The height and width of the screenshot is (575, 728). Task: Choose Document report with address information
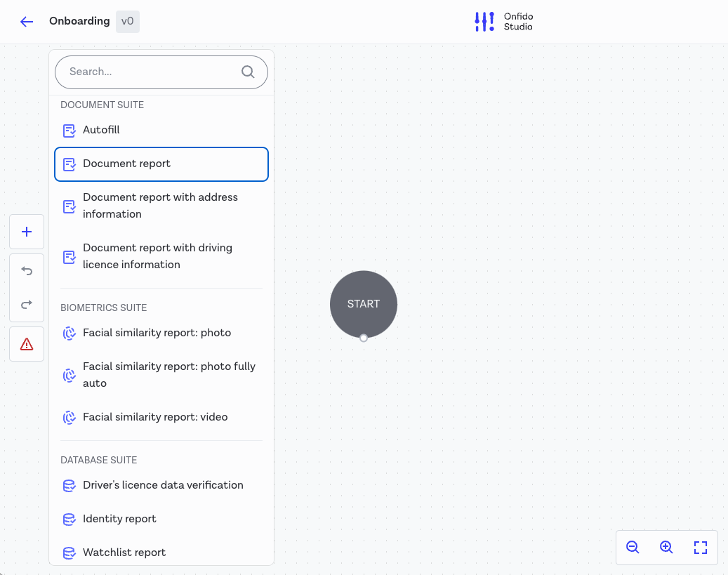(x=160, y=206)
